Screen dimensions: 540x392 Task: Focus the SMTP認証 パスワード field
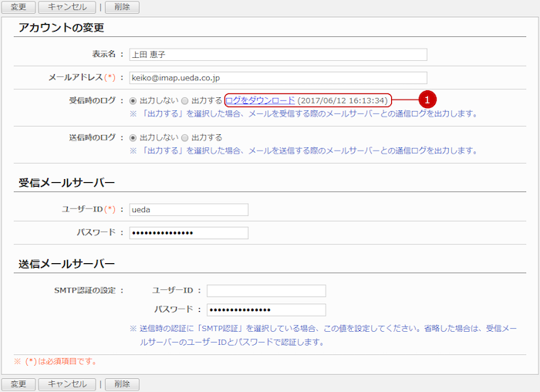pyautogui.click(x=266, y=310)
